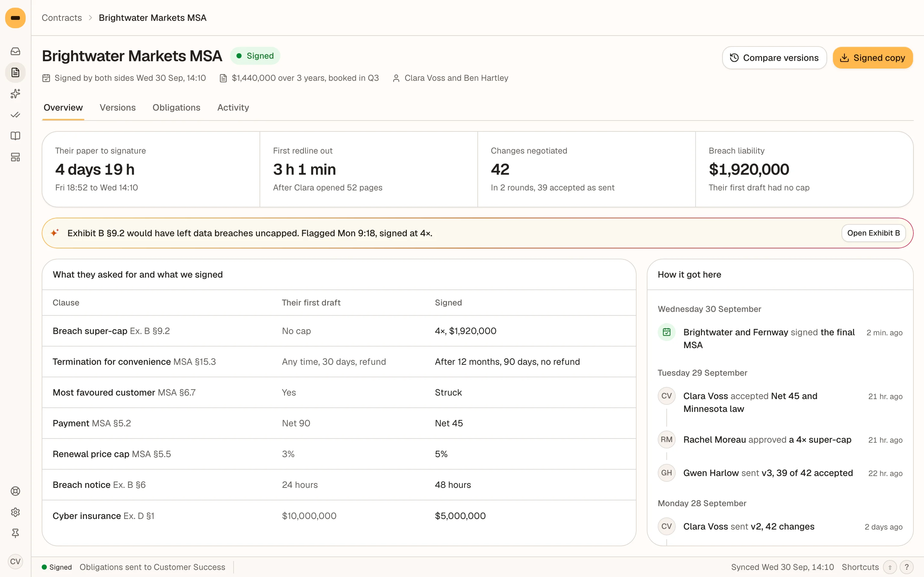Open the AI sparkles sidebar icon
Viewport: 924px width, 577px height.
[15, 94]
